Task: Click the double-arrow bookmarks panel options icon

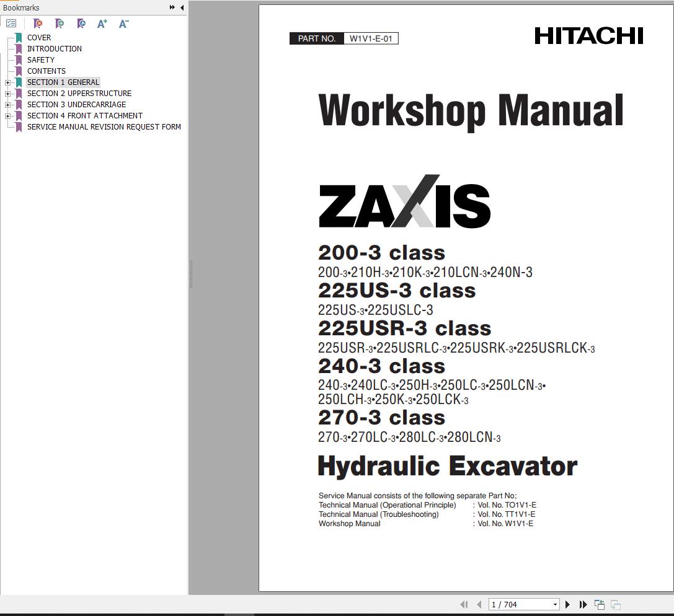Action: click(x=172, y=7)
